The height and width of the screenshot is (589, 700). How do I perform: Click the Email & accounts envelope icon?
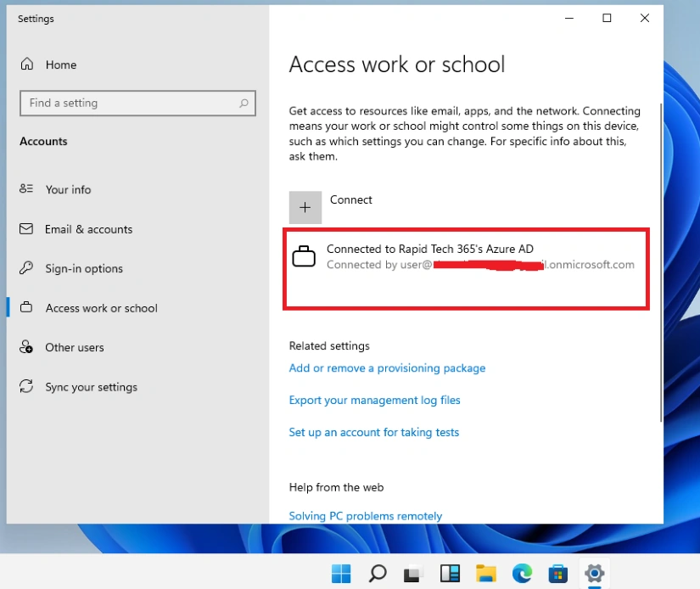tap(26, 228)
